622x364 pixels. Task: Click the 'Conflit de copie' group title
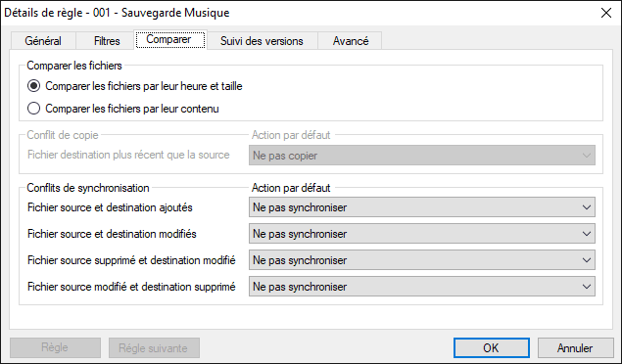(63, 135)
